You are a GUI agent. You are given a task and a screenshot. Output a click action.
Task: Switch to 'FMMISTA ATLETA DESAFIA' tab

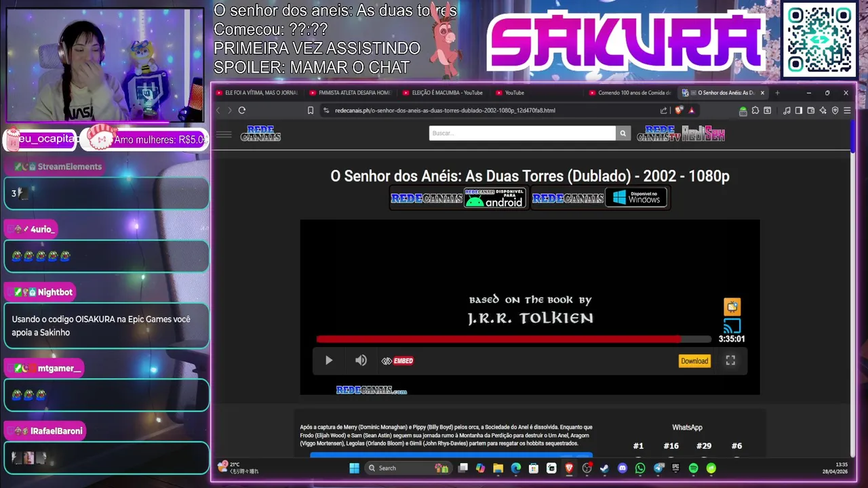pos(350,93)
